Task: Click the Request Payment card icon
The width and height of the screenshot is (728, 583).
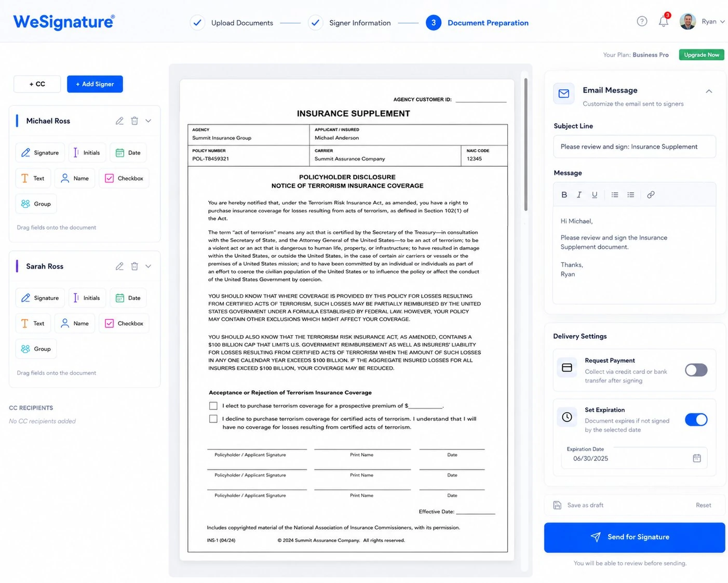Action: (x=567, y=367)
